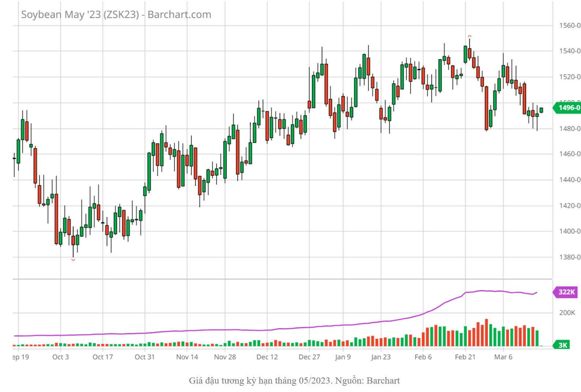Click the 1560-0 price axis label
Screen dimensions: 581x392
[x=569, y=26]
